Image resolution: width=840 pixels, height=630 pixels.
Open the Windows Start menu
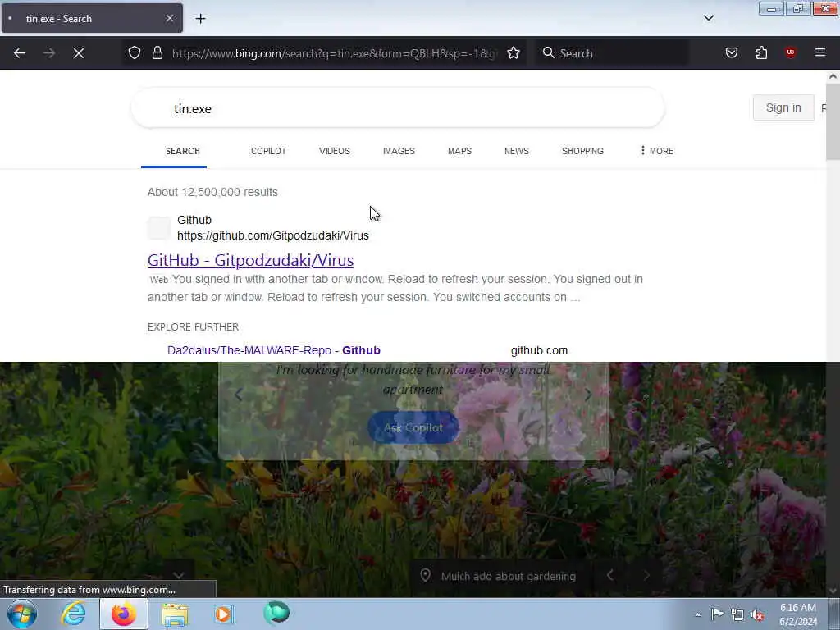click(21, 614)
